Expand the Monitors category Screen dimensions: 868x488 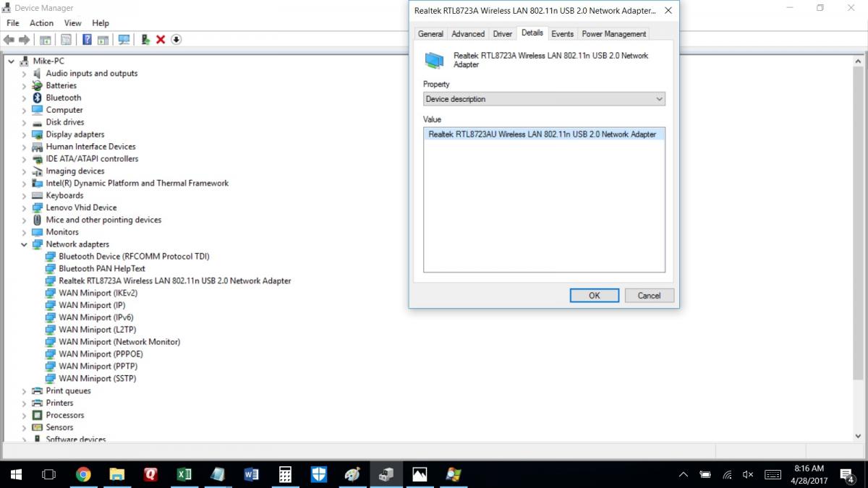pos(25,232)
